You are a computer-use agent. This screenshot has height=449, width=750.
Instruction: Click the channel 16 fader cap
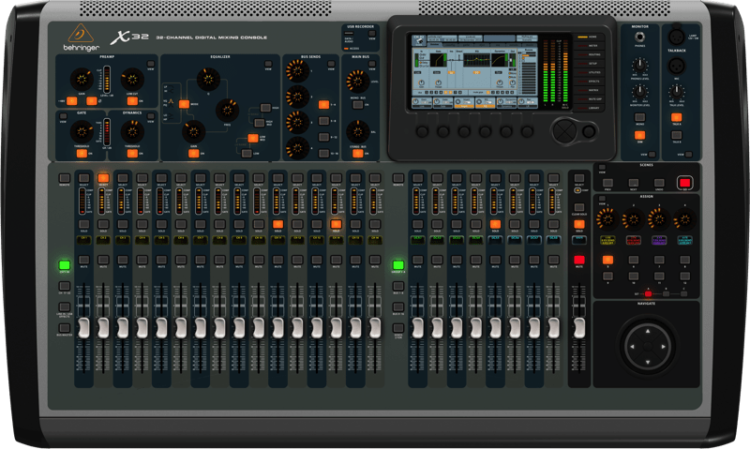point(375,328)
